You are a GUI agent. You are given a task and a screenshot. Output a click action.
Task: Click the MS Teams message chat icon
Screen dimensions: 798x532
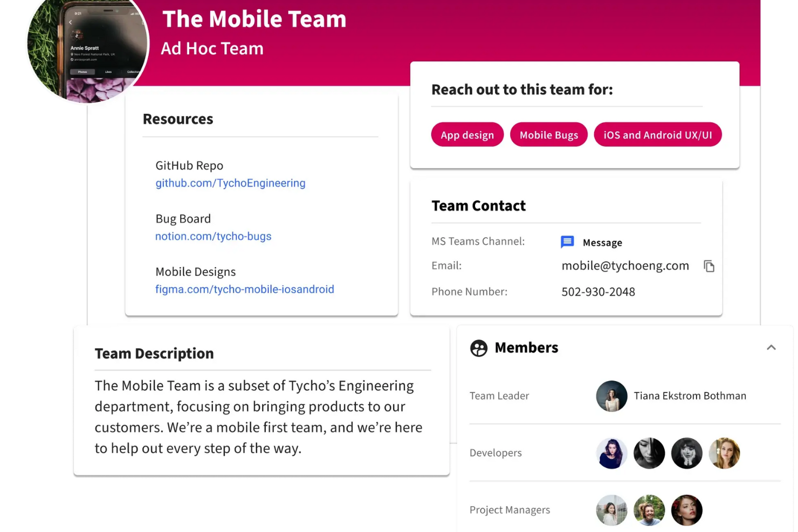tap(567, 242)
